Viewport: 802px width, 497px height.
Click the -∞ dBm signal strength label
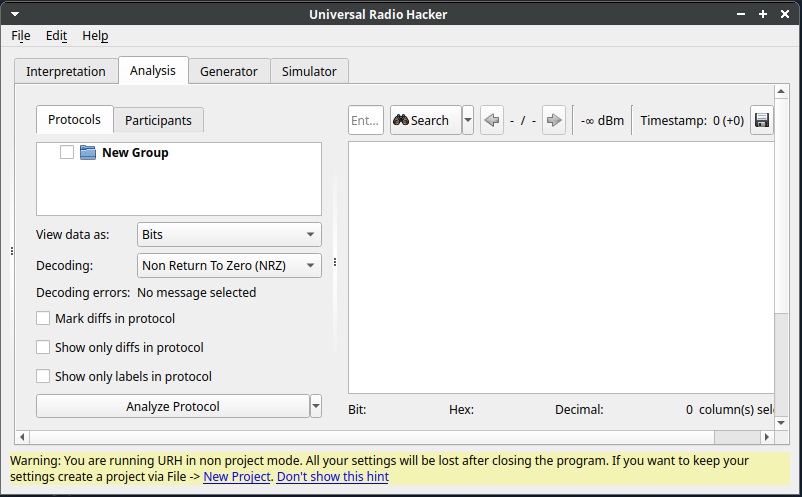602,121
